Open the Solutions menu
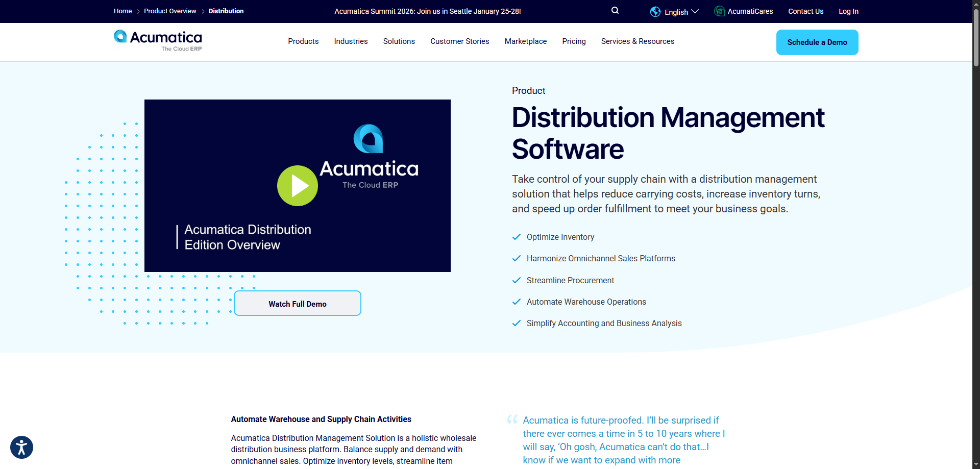This screenshot has width=980, height=469. point(399,41)
